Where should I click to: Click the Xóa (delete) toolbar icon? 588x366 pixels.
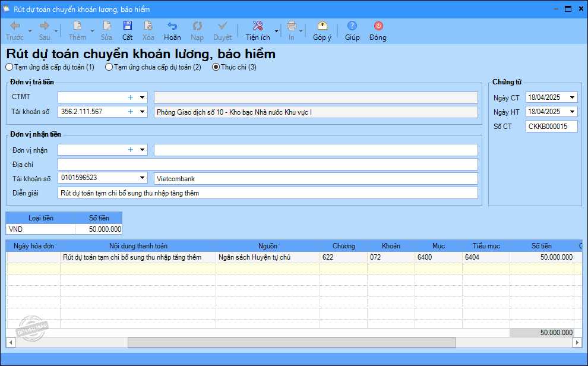click(148, 26)
